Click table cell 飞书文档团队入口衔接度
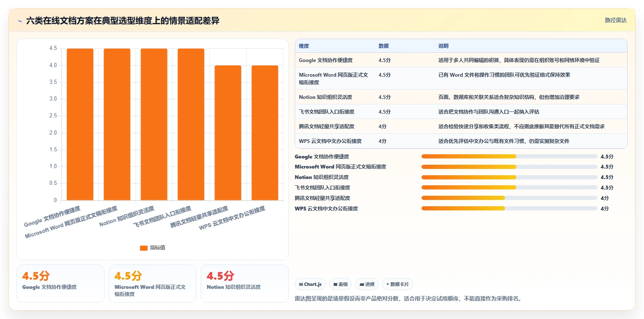This screenshot has height=319, width=644. pos(327,112)
